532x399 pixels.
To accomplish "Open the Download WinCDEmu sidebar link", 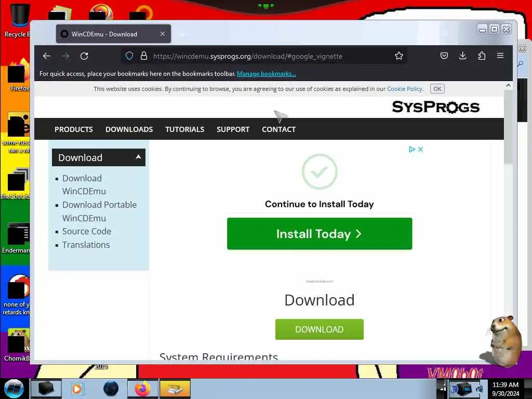I will coord(84,184).
